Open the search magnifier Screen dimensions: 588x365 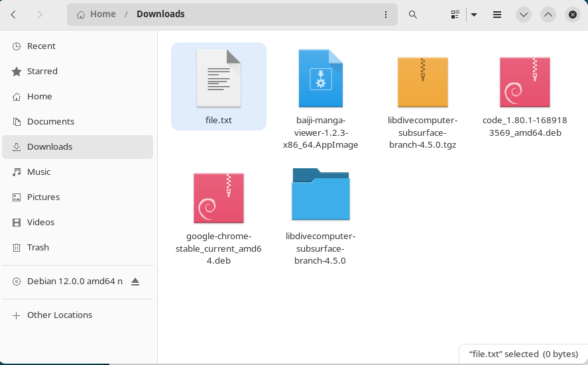click(413, 15)
